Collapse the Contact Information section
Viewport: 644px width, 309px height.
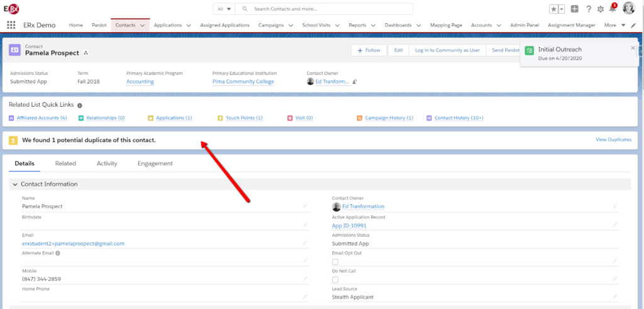click(15, 184)
